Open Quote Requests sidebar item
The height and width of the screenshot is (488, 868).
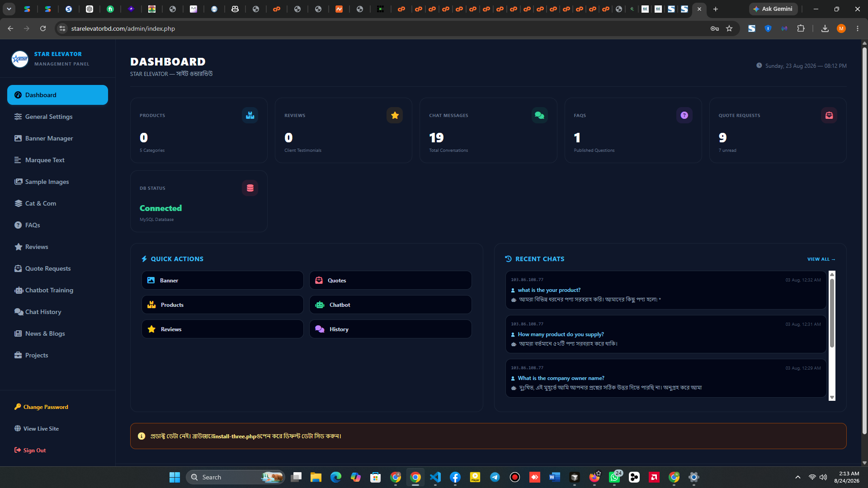(x=57, y=268)
